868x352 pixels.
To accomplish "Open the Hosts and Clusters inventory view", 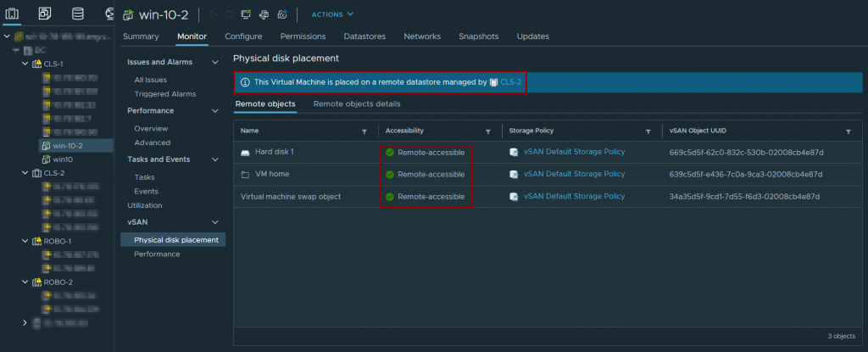I will [x=13, y=14].
